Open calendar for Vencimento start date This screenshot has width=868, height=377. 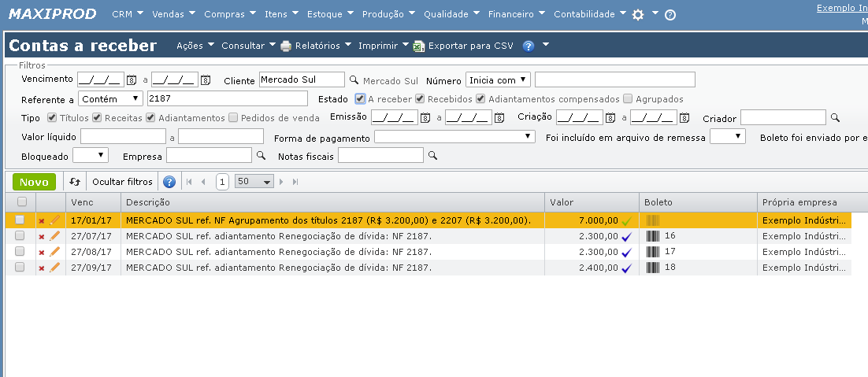click(132, 80)
